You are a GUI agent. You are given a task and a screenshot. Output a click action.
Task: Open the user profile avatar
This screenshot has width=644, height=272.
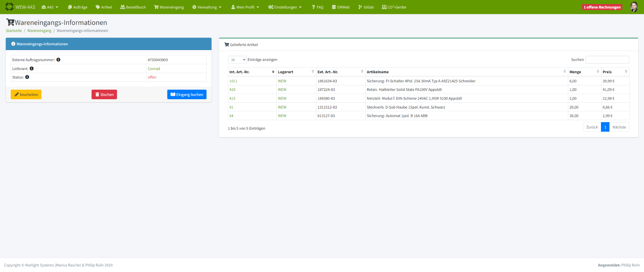pos(634,7)
